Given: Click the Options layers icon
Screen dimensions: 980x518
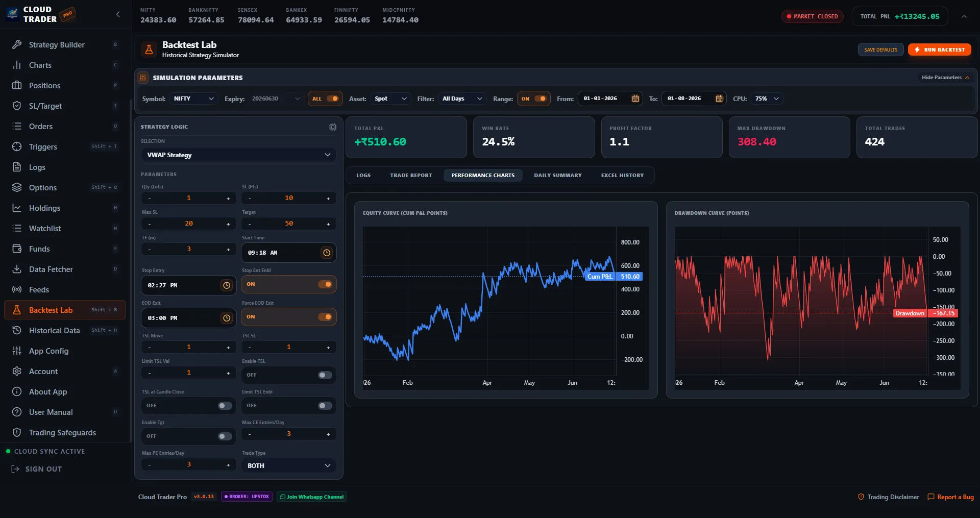Looking at the screenshot, I should (17, 187).
